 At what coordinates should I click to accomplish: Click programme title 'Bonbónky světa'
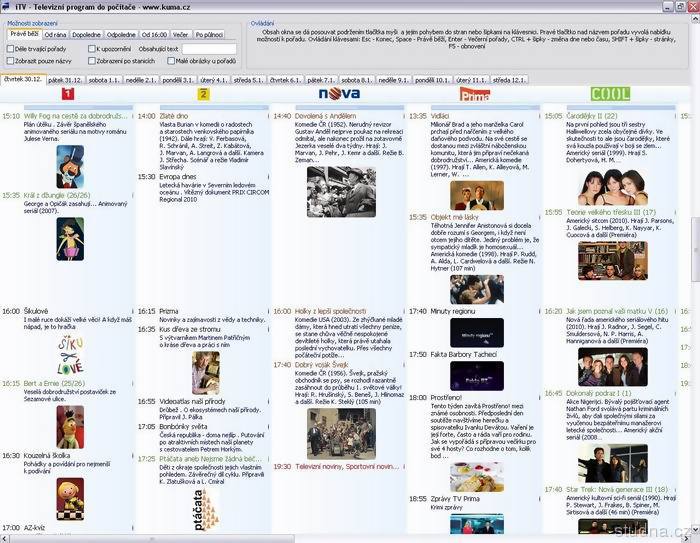[x=183, y=426]
